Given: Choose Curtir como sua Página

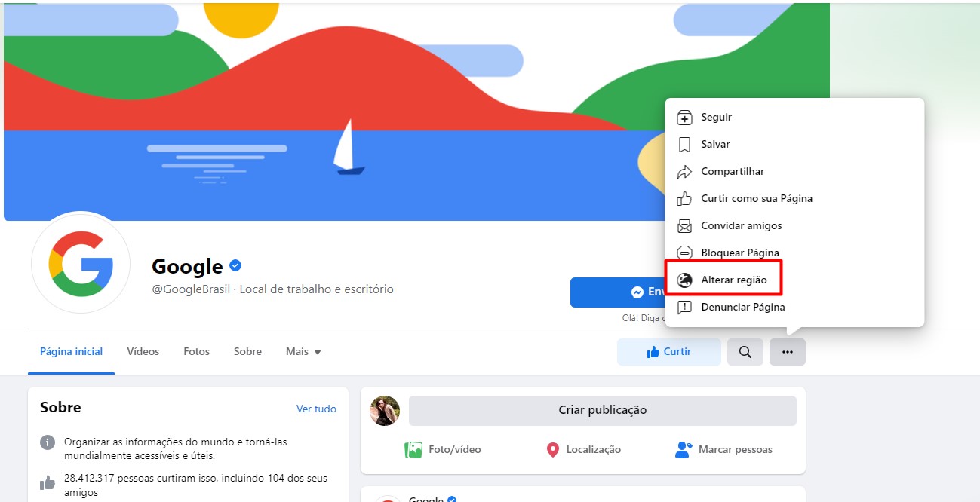Looking at the screenshot, I should 794,199.
